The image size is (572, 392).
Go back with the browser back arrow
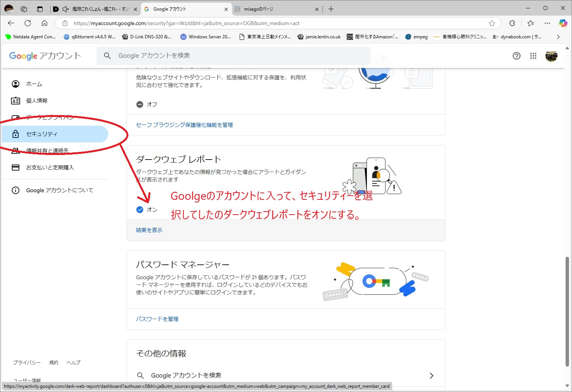(x=11, y=23)
